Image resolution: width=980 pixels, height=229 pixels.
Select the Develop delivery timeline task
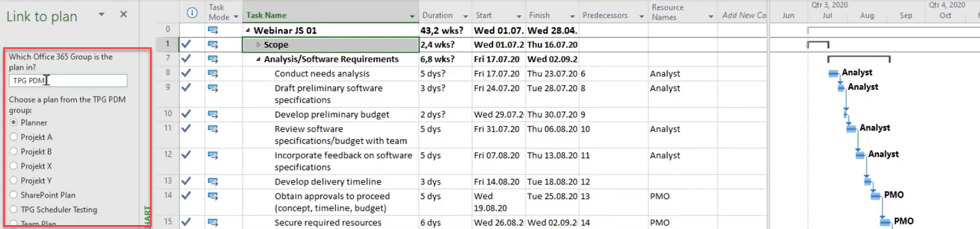328,181
